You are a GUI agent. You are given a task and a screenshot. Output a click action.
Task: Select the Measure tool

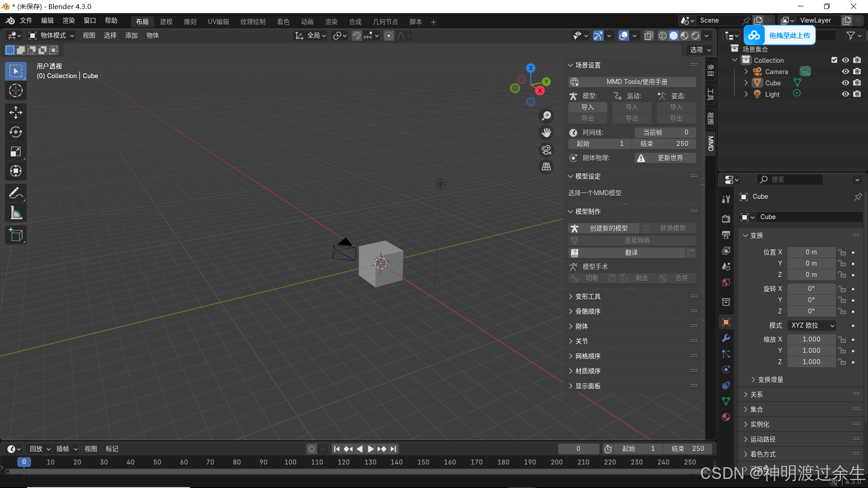pos(16,213)
